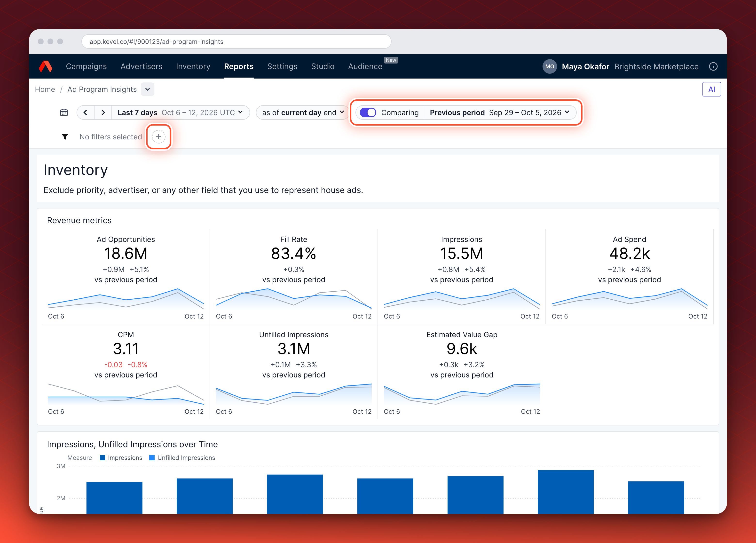This screenshot has width=756, height=543.
Task: Click the Impressions value 15.5M
Action: point(462,254)
